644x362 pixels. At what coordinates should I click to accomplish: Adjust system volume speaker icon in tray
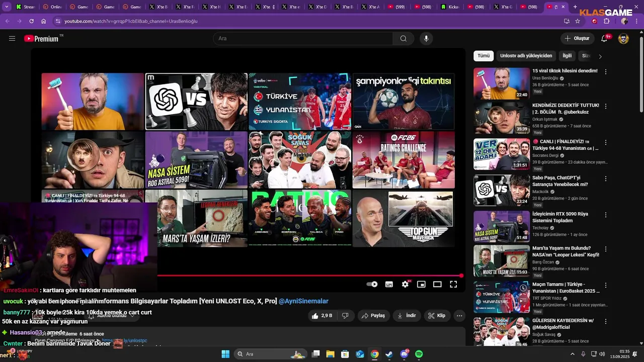pyautogui.click(x=602, y=354)
